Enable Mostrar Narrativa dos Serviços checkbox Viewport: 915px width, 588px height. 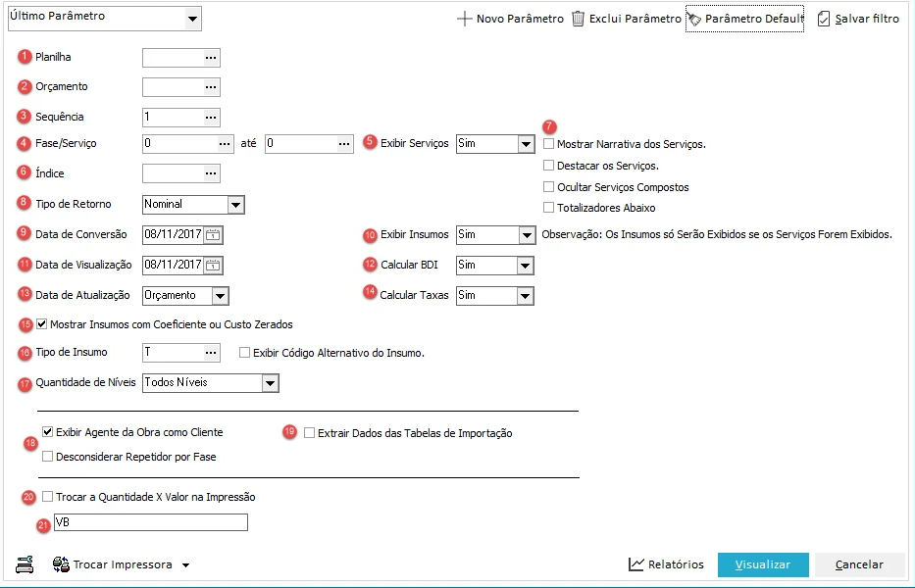click(x=549, y=144)
